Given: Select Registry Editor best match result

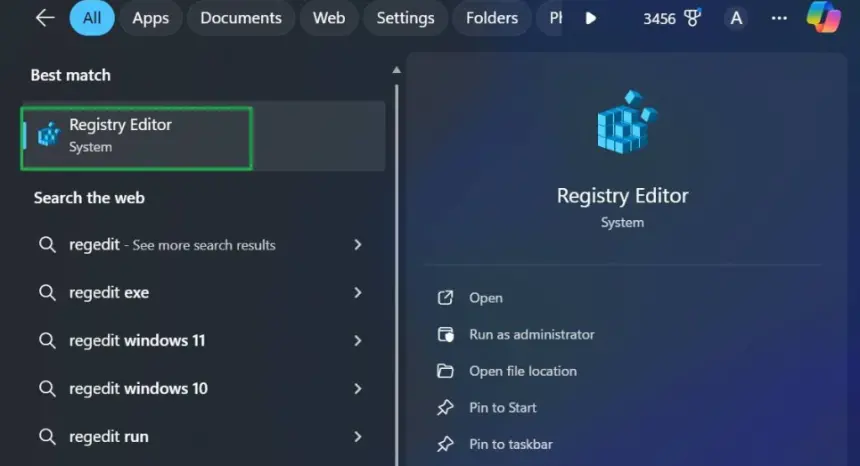Looking at the screenshot, I should 136,136.
